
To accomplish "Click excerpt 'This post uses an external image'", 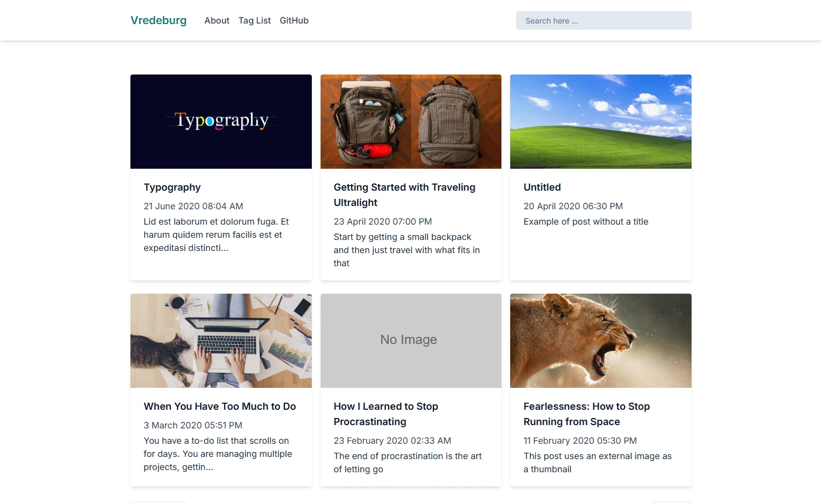I will pyautogui.click(x=597, y=462).
